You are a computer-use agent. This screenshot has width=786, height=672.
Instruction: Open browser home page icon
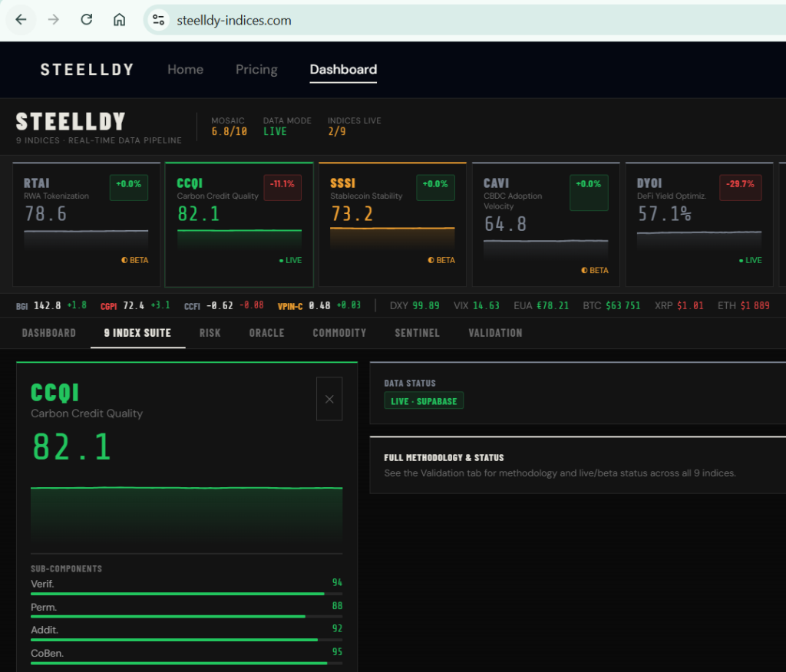pyautogui.click(x=119, y=19)
